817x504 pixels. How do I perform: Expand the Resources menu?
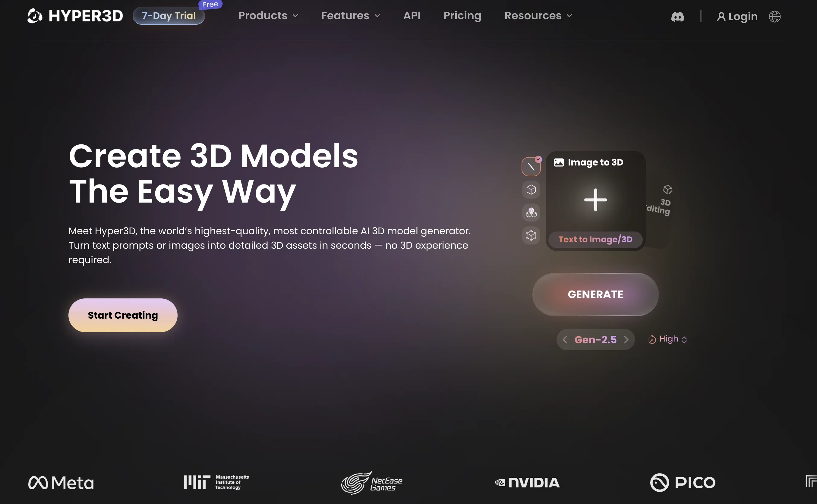click(538, 16)
